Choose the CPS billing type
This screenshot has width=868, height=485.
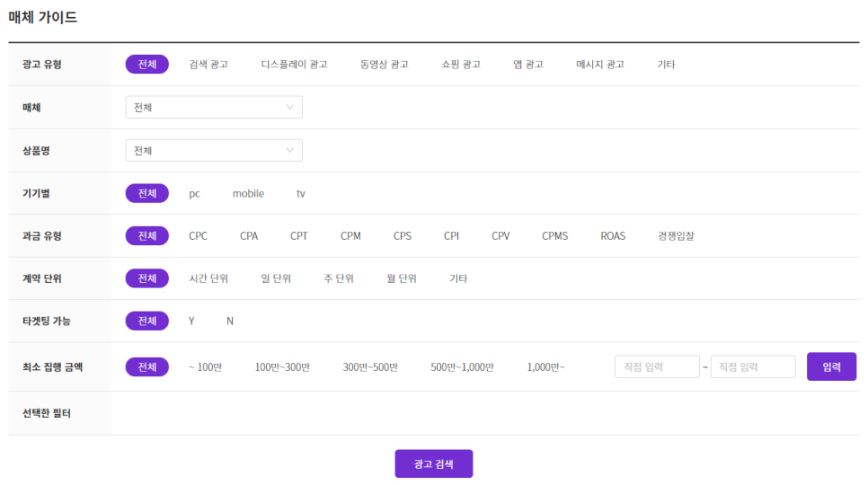(x=403, y=235)
